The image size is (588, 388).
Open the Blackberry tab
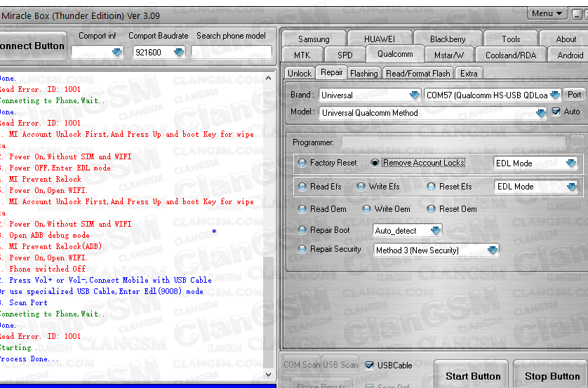coord(448,39)
